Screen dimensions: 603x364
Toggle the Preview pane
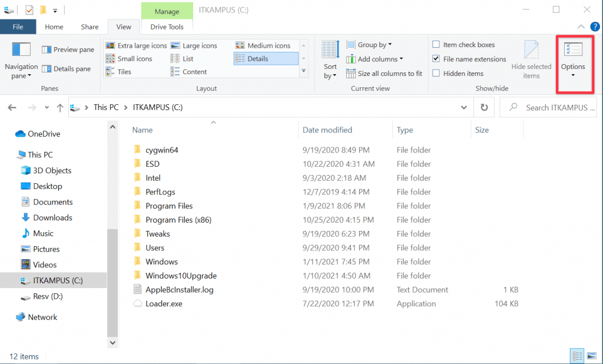point(68,49)
